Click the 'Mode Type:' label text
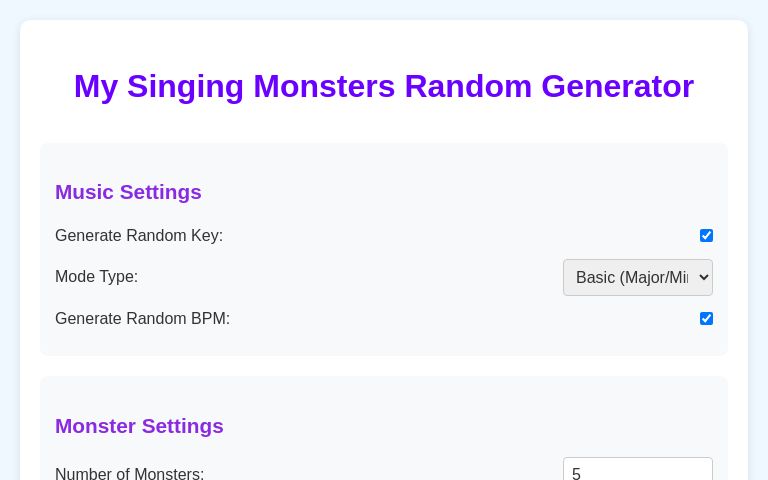Viewport: 768px width, 480px height. pos(97,277)
